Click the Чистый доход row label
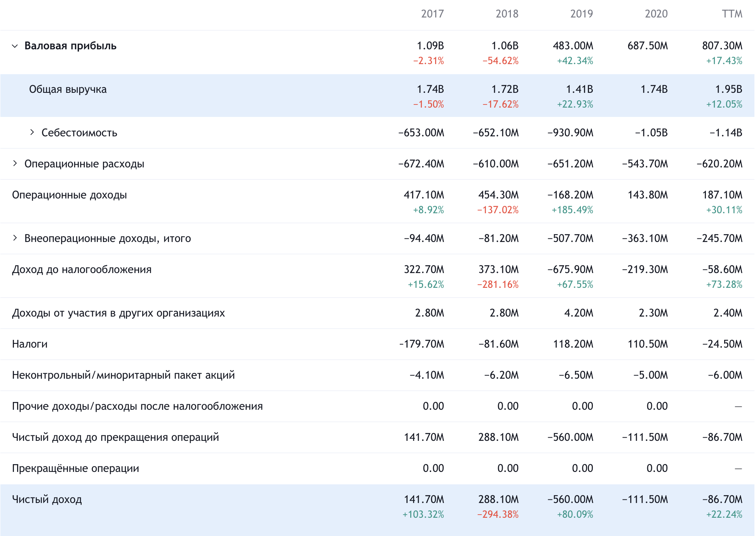756x536 pixels. click(47, 499)
